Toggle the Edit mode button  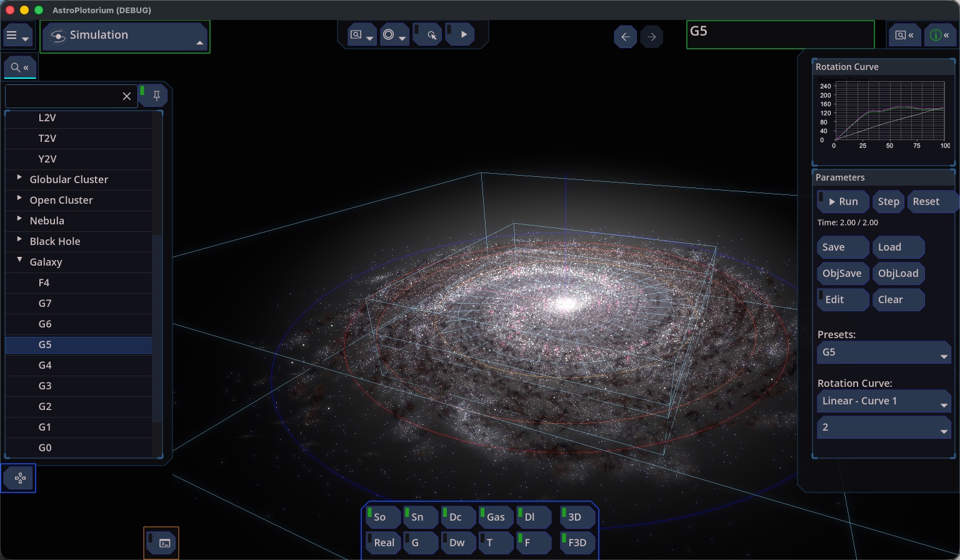coord(842,299)
